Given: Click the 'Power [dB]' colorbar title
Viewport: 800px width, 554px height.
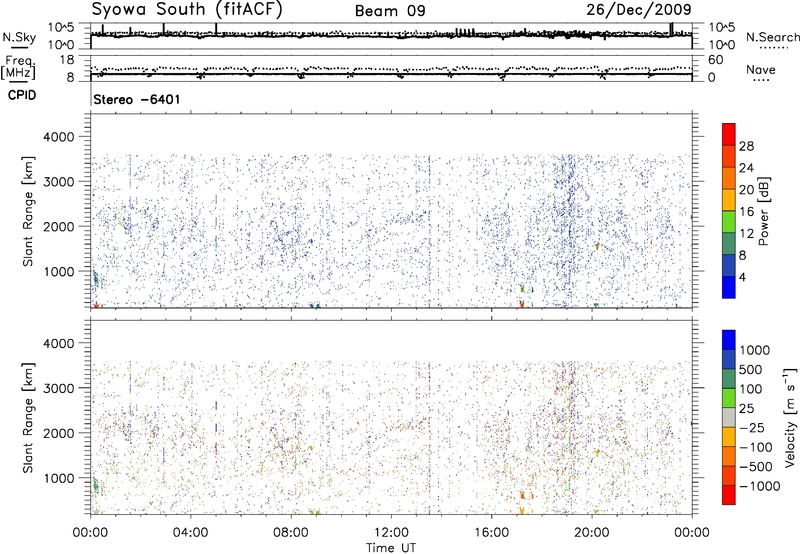Looking at the screenshot, I should 764,211.
